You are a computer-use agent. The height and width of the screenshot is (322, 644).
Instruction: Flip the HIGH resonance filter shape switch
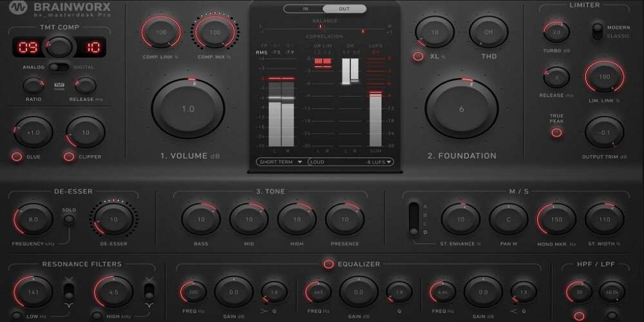149,291
